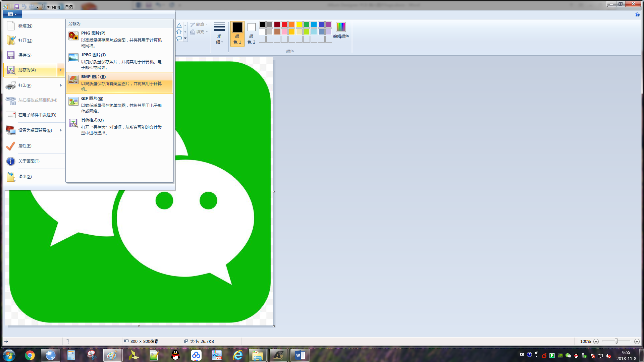Pick the yellow color swatch in the palette
Screen dimensions: 644x362
click(299, 24)
